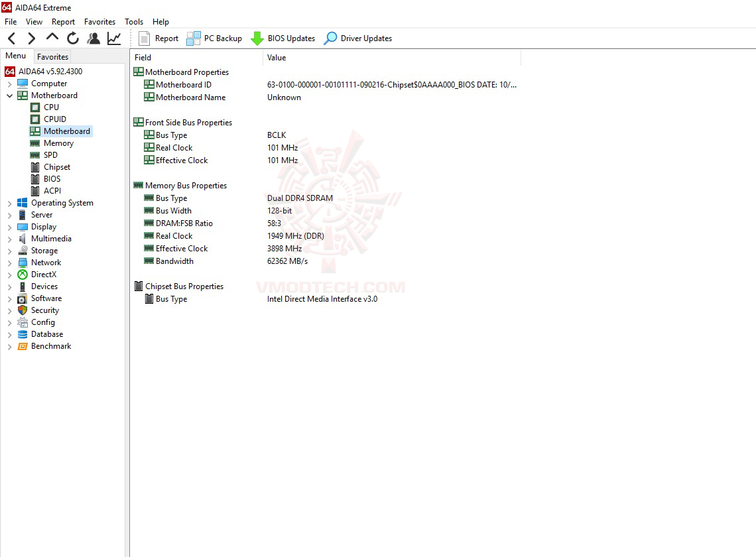The image size is (756, 557).
Task: Open the Help menu
Action: click(x=160, y=22)
